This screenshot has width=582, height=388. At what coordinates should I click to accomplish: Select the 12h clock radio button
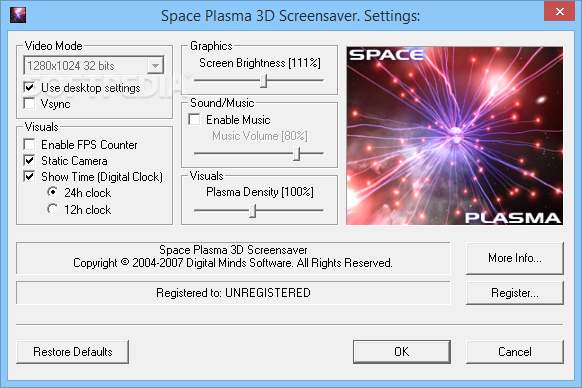click(53, 209)
